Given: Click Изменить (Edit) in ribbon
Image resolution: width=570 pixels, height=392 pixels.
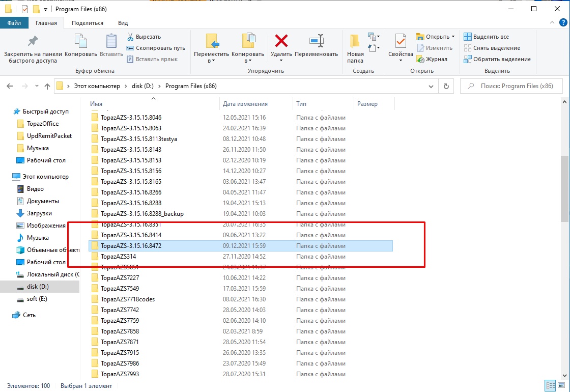Looking at the screenshot, I should point(435,48).
